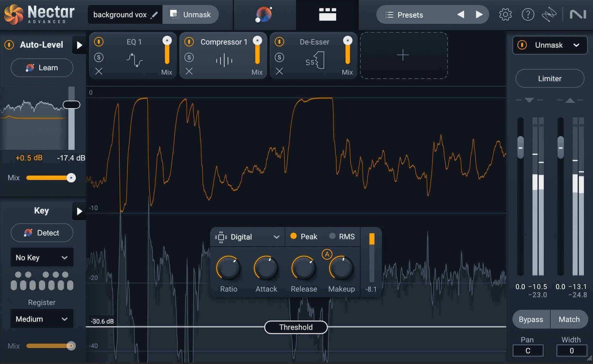Click the Bypass button

click(x=531, y=319)
